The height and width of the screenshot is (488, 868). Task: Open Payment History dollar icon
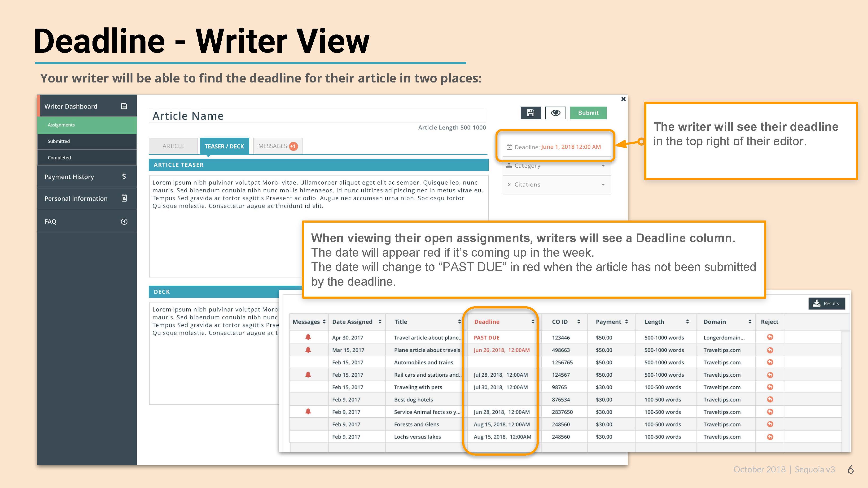click(124, 177)
